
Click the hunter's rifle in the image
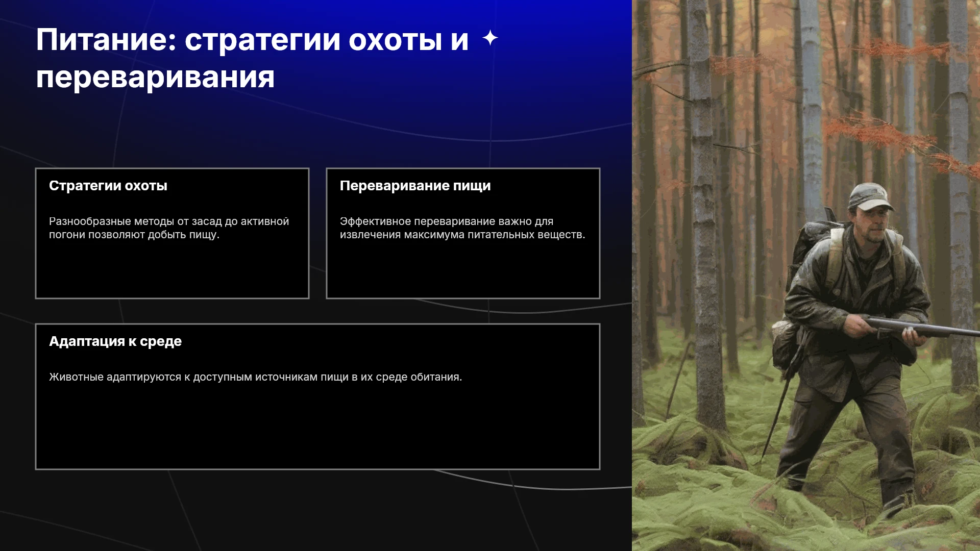(x=919, y=327)
